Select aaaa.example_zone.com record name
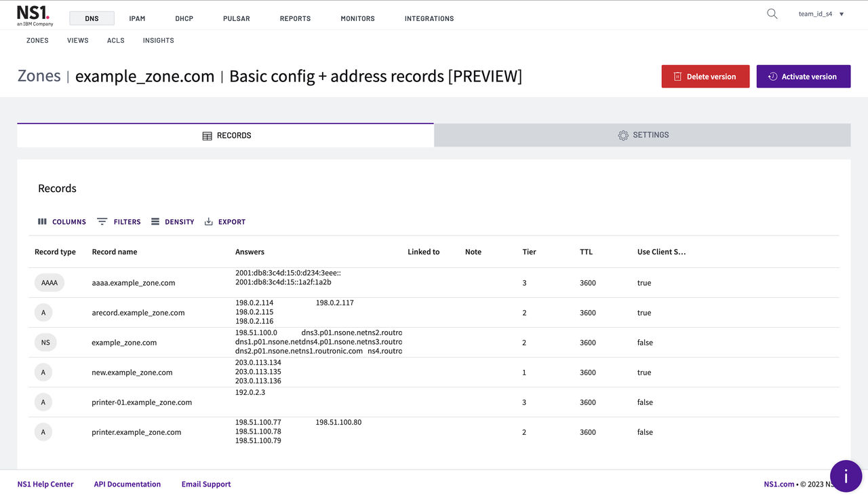This screenshot has height=498, width=868. coord(134,283)
